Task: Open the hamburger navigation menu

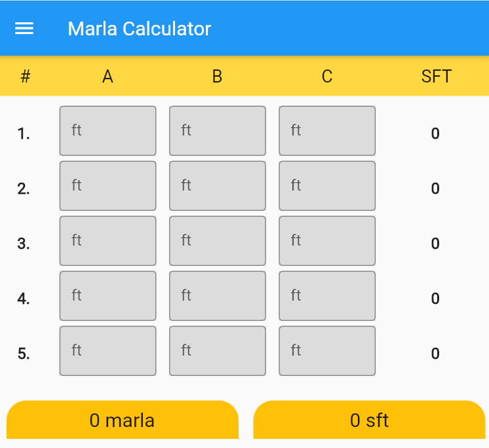Action: 24,28
